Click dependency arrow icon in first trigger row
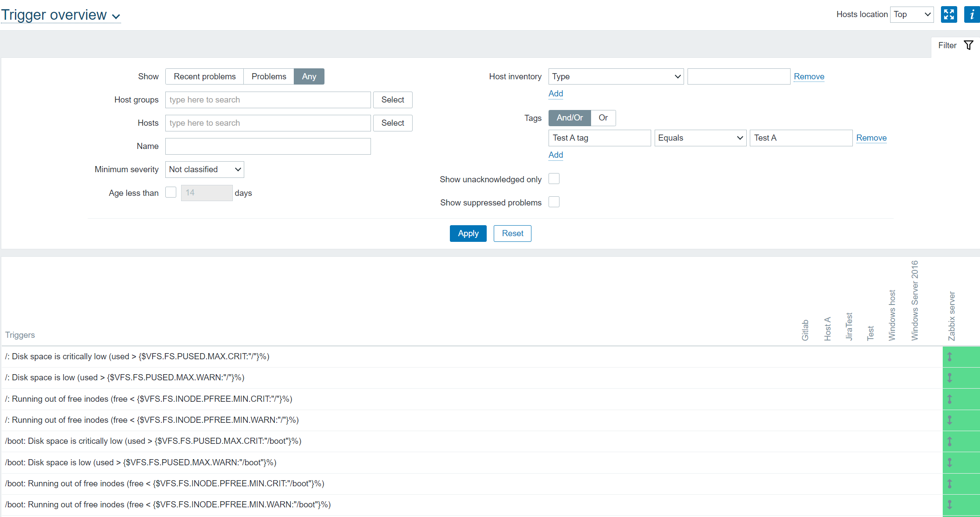This screenshot has width=980, height=517. pyautogui.click(x=950, y=357)
